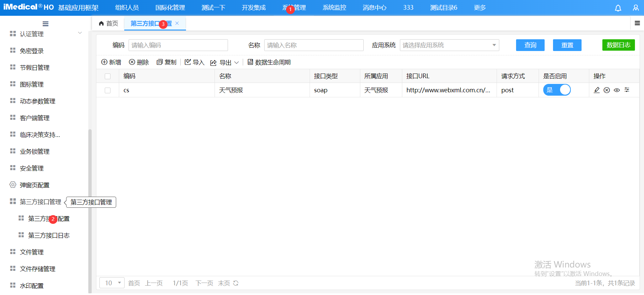The height and width of the screenshot is (295, 644).
Task: Click the green 数据日志 button
Action: [x=618, y=45]
